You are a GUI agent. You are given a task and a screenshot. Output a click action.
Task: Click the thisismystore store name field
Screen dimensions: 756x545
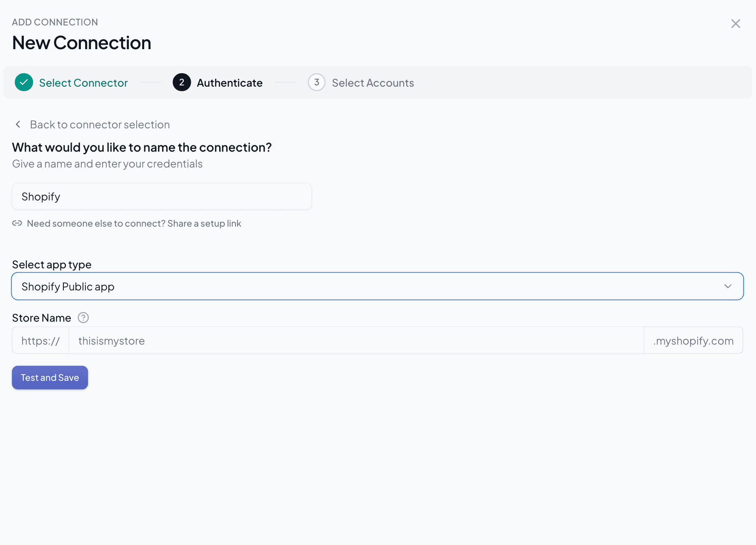[x=356, y=340]
